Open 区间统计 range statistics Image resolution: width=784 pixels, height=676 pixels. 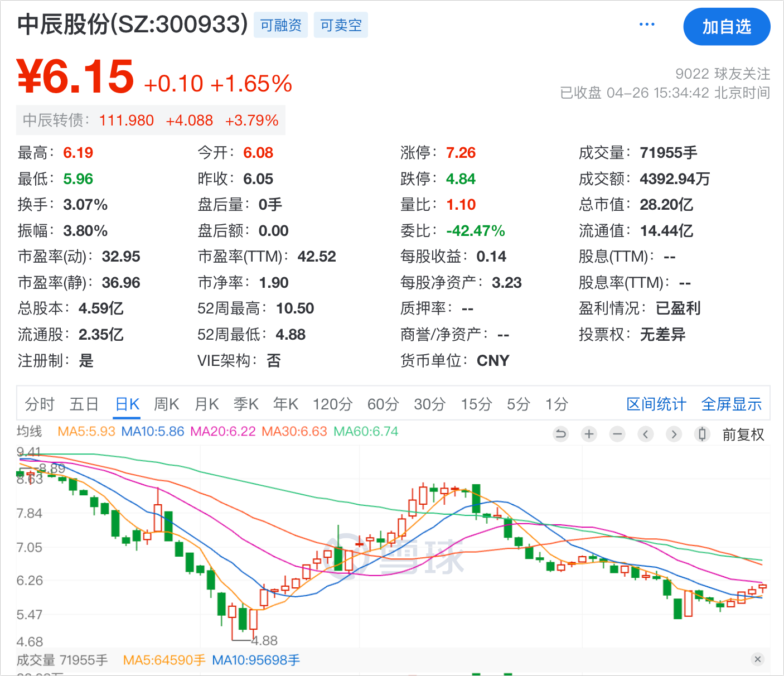[656, 404]
